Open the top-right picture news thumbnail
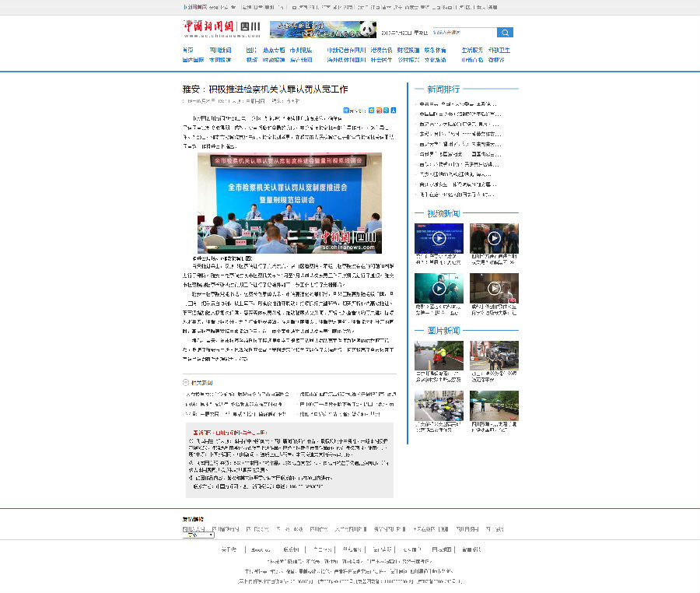Viewport: 700px width, 593px height. coord(494,356)
